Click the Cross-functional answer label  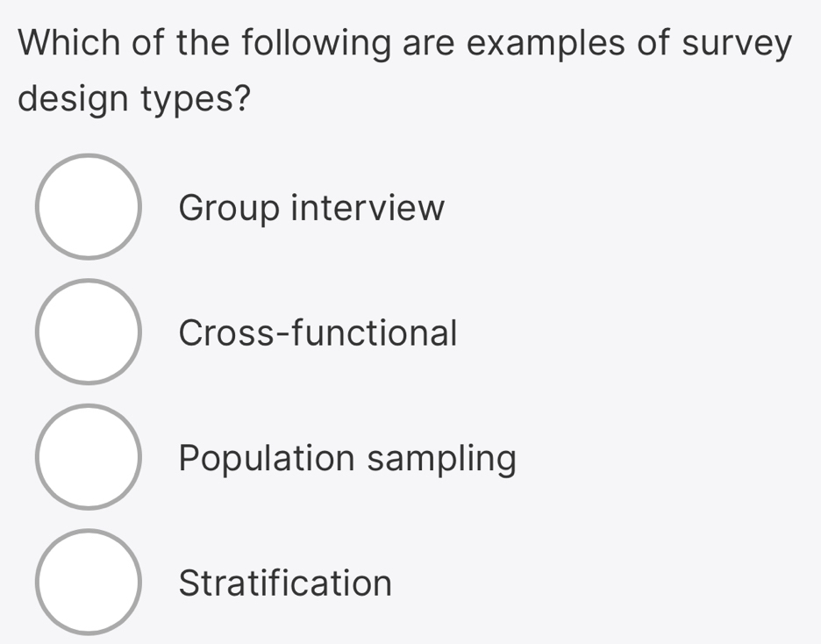(x=317, y=333)
